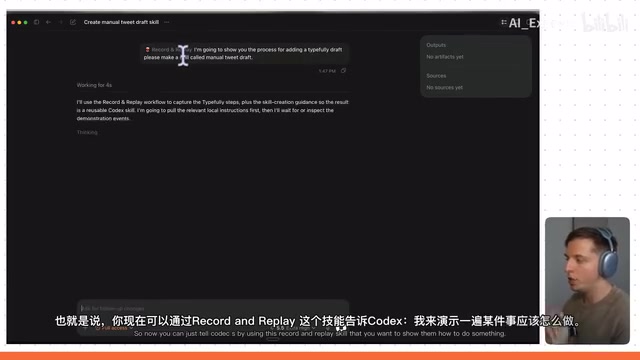Screen dimensions: 640x360
Task: Click the Record & Replay skill chip
Action: pyautogui.click(x=168, y=49)
